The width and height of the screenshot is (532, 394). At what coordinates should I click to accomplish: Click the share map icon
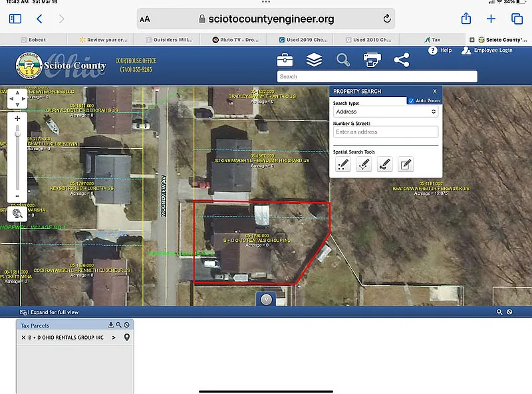click(x=402, y=60)
